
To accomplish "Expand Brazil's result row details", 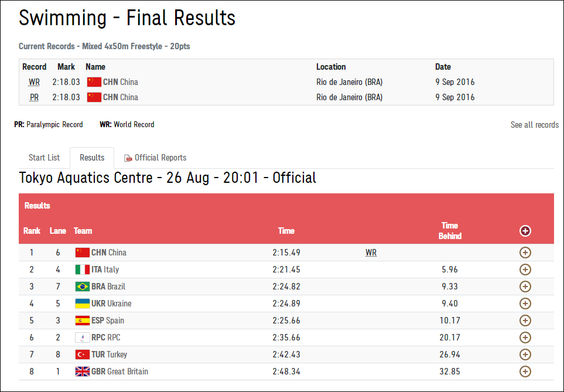I will click(525, 287).
